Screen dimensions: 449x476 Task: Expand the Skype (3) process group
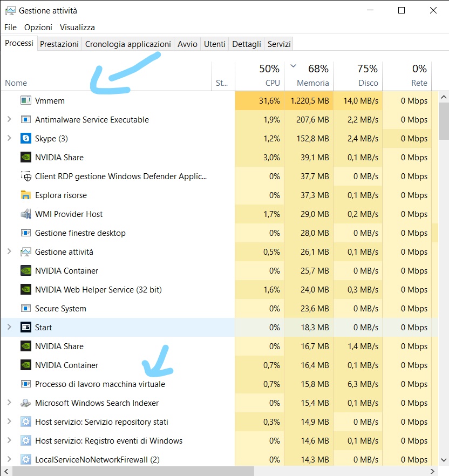[9, 138]
